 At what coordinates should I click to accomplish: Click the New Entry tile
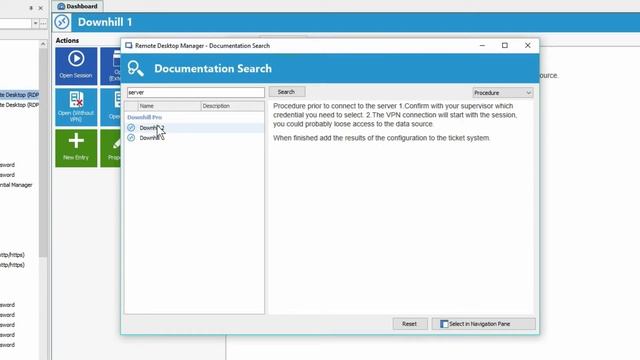[76, 148]
